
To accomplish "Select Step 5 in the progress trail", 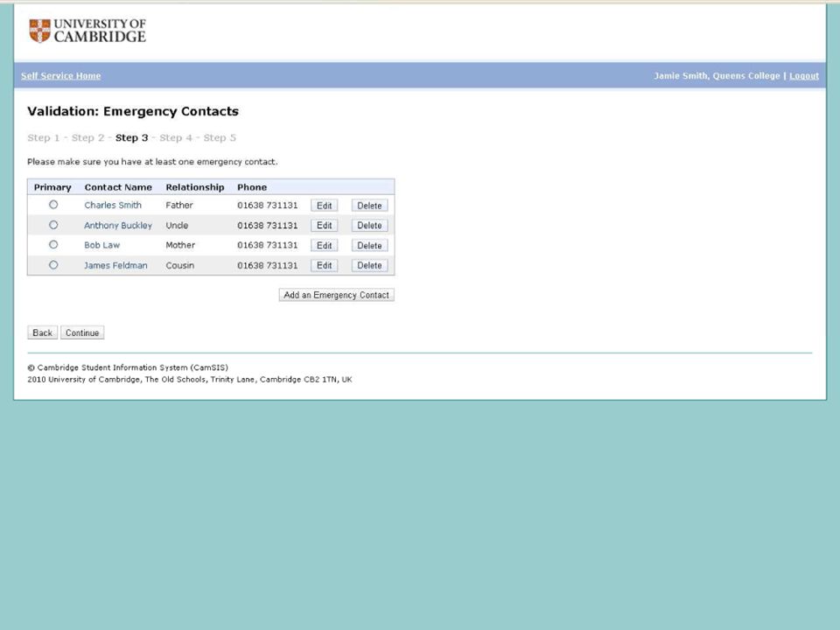I will pos(220,137).
